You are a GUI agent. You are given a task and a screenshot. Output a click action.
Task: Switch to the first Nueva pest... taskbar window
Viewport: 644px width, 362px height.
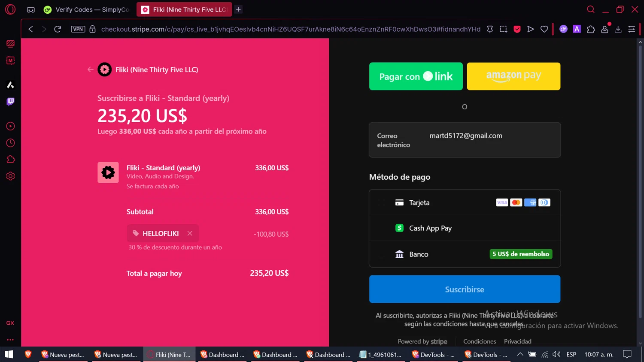pos(63,354)
